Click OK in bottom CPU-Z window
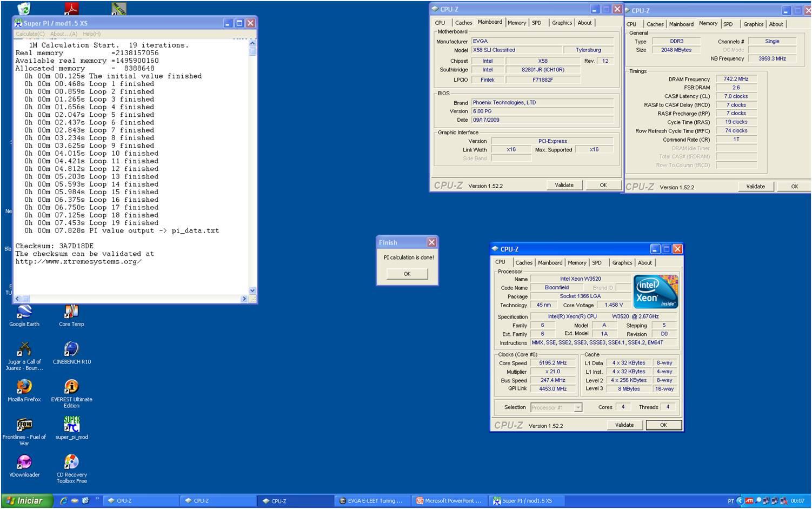The width and height of the screenshot is (812, 509). (663, 425)
